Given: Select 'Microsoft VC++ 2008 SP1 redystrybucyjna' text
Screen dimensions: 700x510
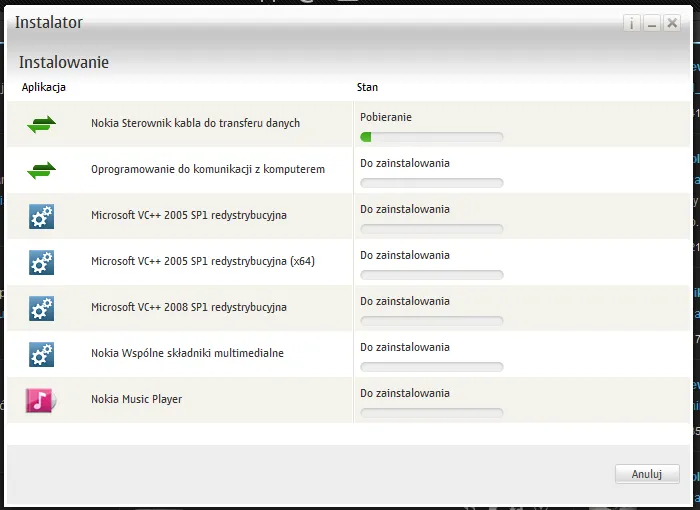Looking at the screenshot, I should tap(189, 307).
